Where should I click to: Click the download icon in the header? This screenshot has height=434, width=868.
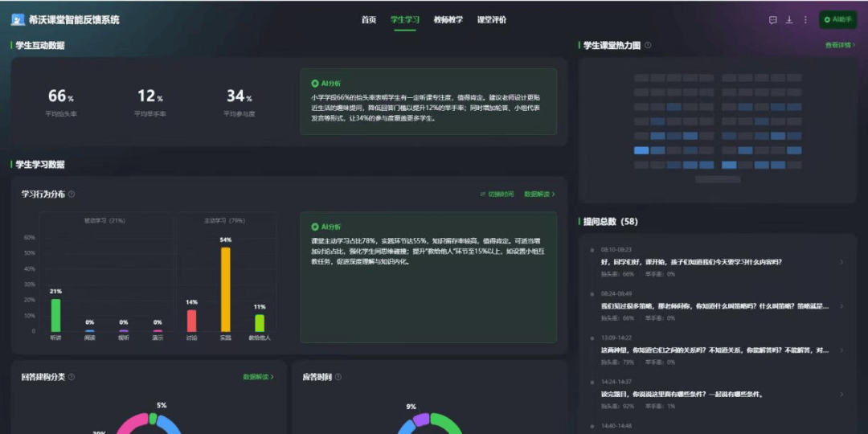(789, 20)
